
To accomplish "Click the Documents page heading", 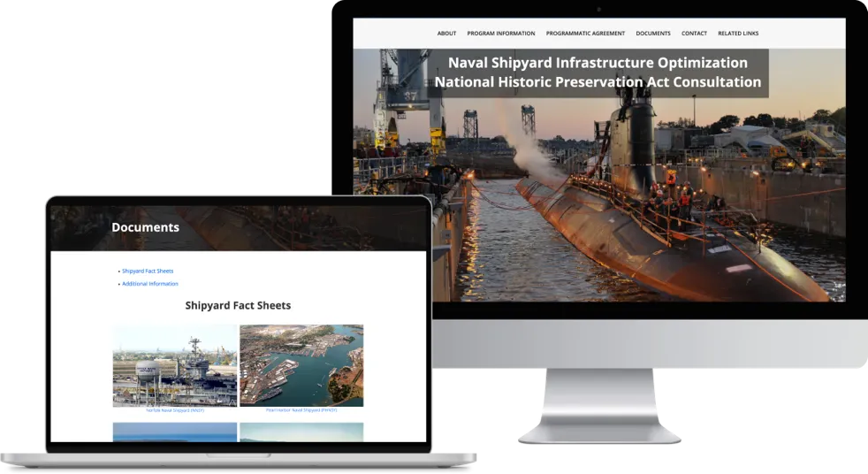I will tap(145, 227).
